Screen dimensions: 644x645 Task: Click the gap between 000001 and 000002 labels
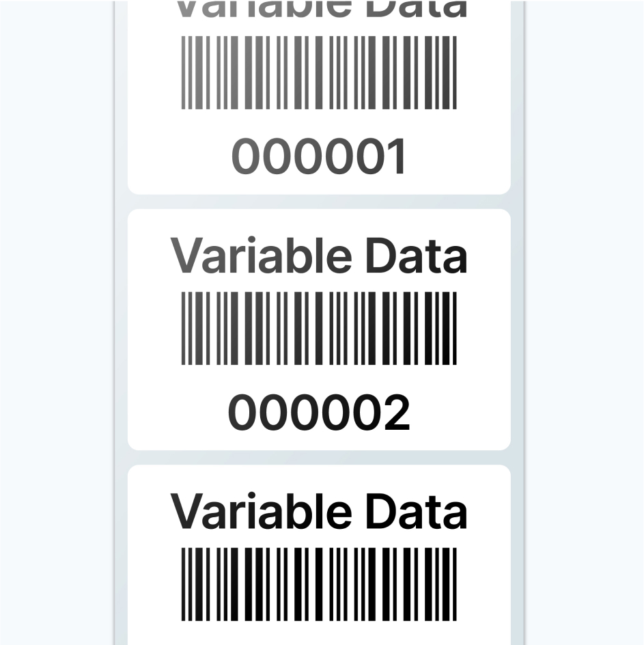point(319,202)
